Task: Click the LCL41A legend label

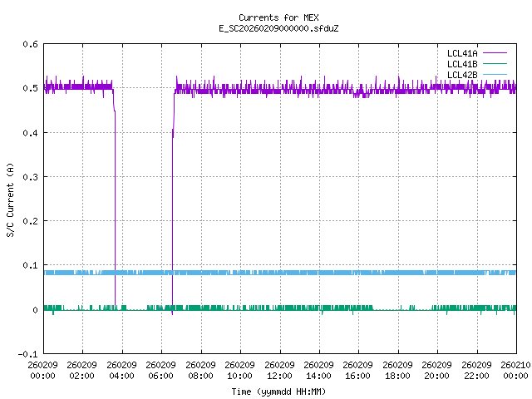Action: point(461,53)
